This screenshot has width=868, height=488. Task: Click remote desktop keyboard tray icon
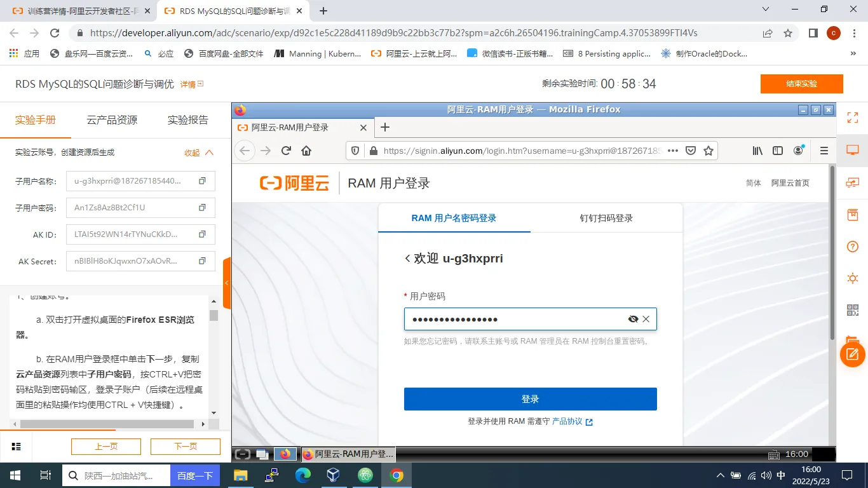coord(773,454)
